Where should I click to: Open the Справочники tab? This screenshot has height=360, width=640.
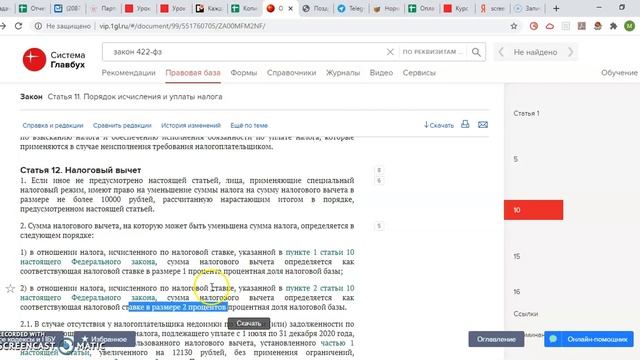(291, 73)
